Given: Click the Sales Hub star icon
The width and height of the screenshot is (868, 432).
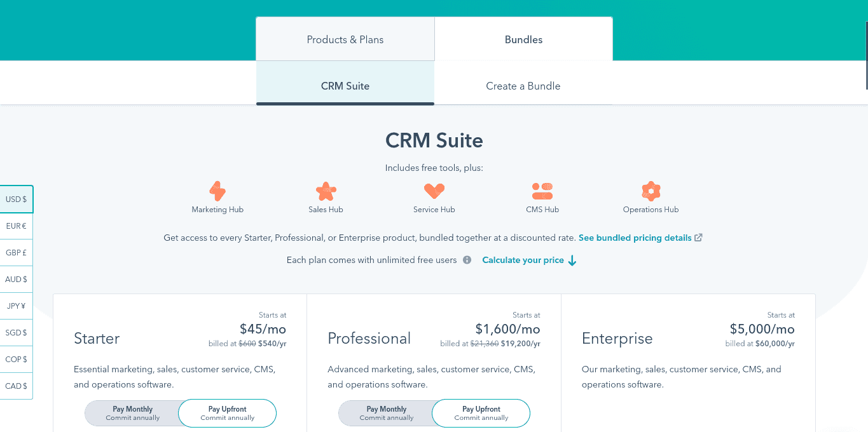Looking at the screenshot, I should (x=326, y=191).
